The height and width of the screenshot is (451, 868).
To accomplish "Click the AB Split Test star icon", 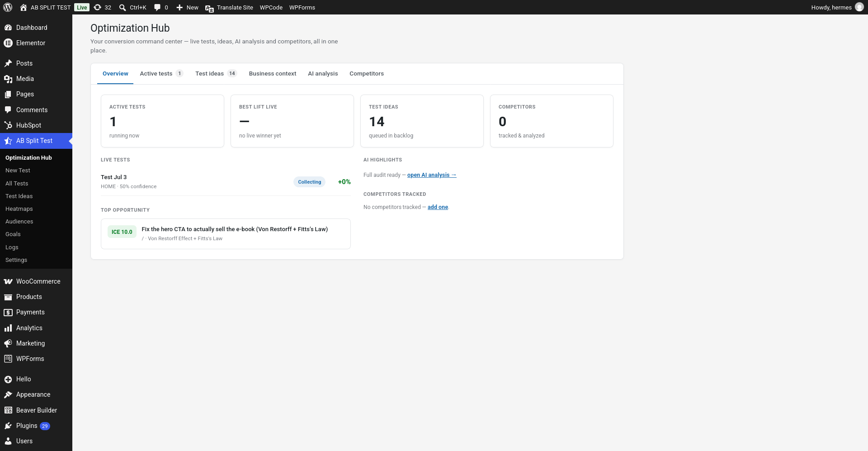I will pos(8,141).
